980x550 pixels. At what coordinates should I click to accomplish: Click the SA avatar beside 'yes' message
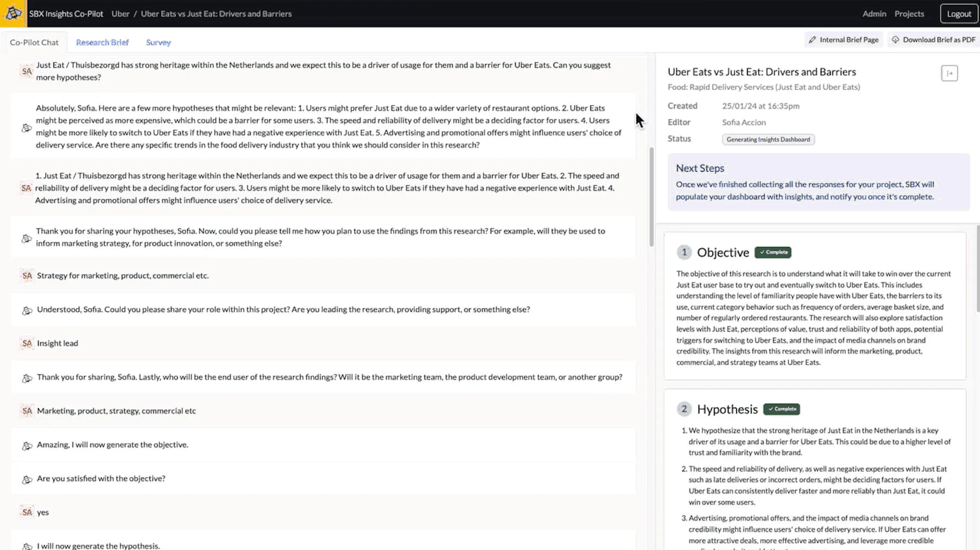click(x=27, y=512)
